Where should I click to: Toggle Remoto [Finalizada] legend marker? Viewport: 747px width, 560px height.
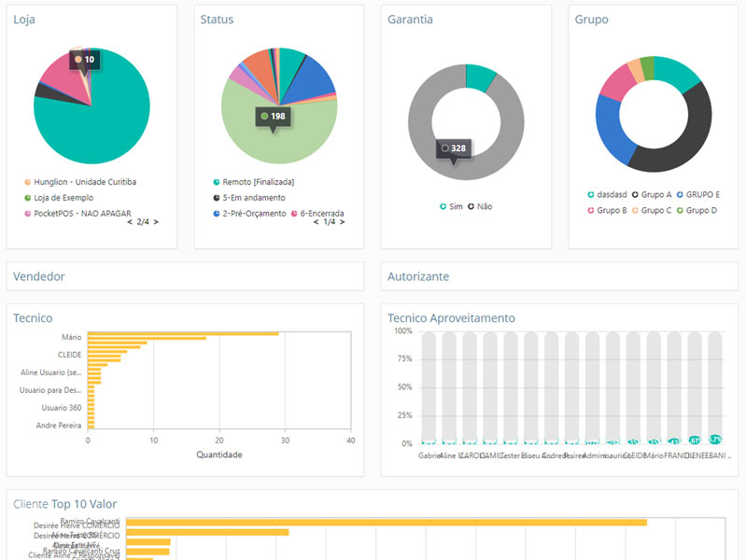[x=216, y=182]
